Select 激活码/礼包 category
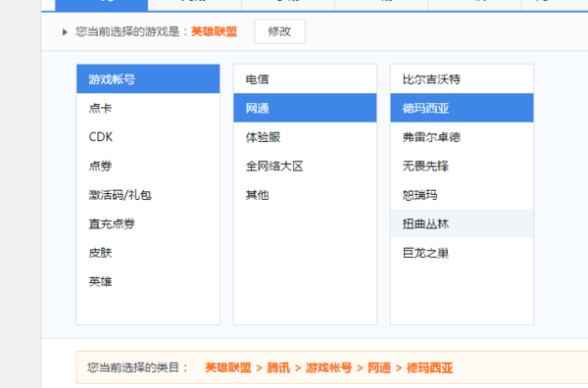 pos(148,195)
